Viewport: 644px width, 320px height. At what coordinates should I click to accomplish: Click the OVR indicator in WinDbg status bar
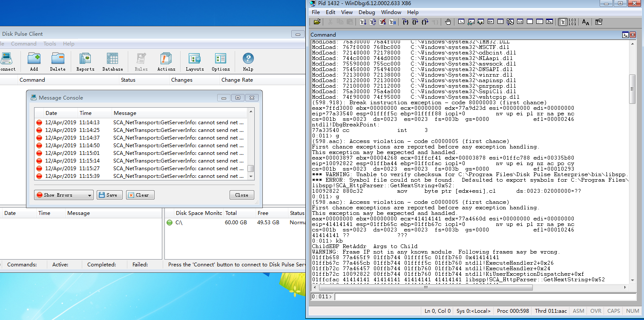pyautogui.click(x=596, y=311)
